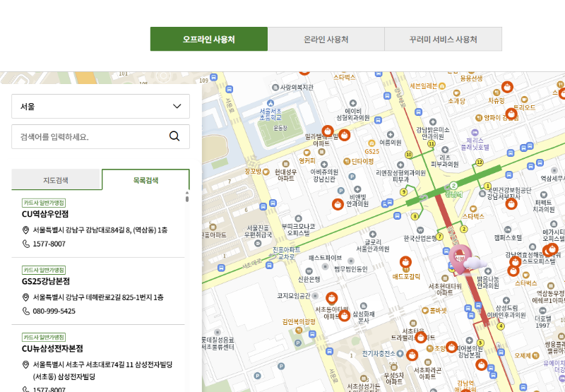Click the 한국산업은행 bank icon
The image size is (565, 392).
[x=420, y=230]
